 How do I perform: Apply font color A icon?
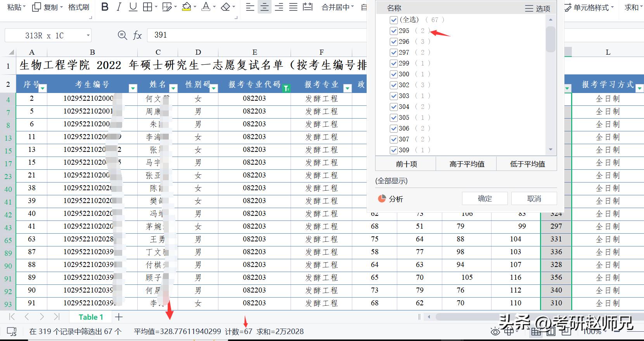coord(206,7)
